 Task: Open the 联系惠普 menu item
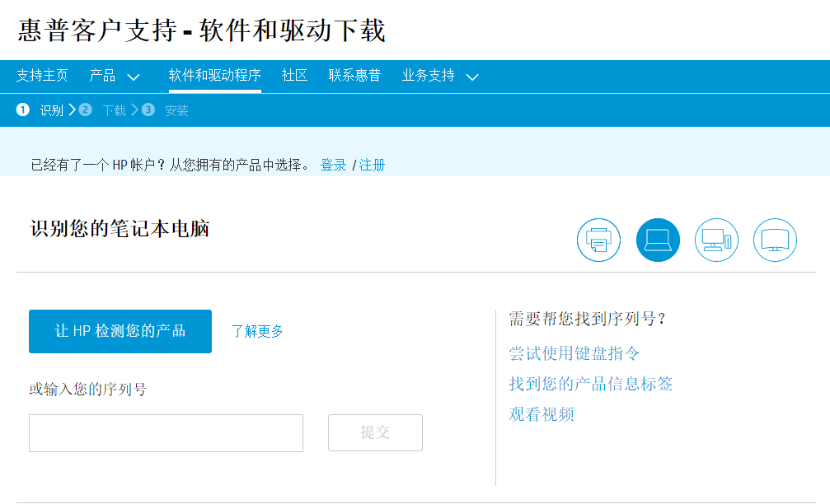coord(354,76)
